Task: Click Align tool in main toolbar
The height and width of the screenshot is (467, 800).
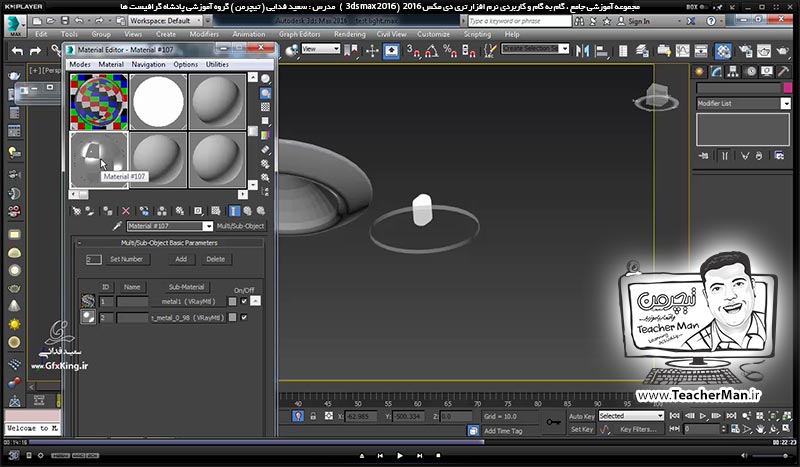Action: pos(602,50)
